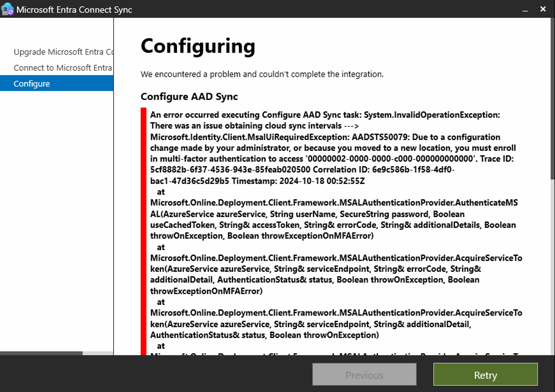Click the Configure AAD Sync section title
This screenshot has height=392, width=555.
(189, 96)
